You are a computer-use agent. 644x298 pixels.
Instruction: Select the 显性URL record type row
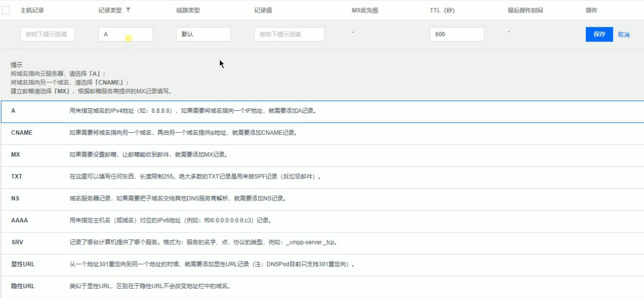point(195,263)
